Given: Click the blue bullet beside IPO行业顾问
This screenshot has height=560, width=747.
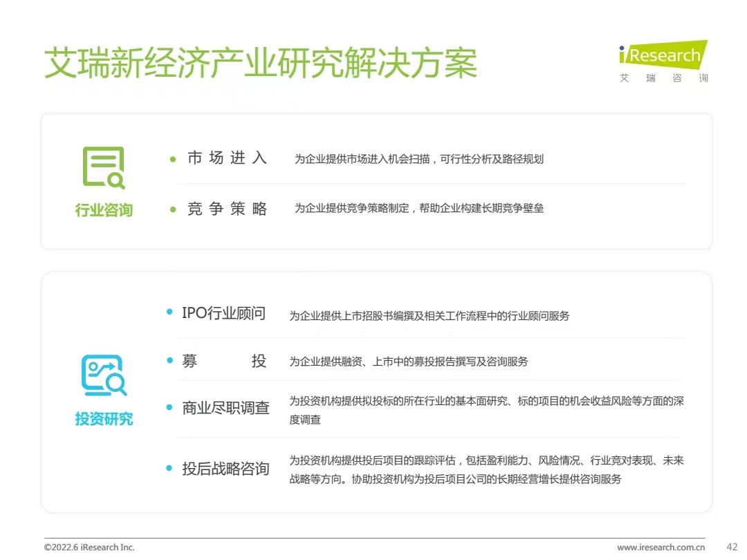Looking at the screenshot, I should [168, 312].
